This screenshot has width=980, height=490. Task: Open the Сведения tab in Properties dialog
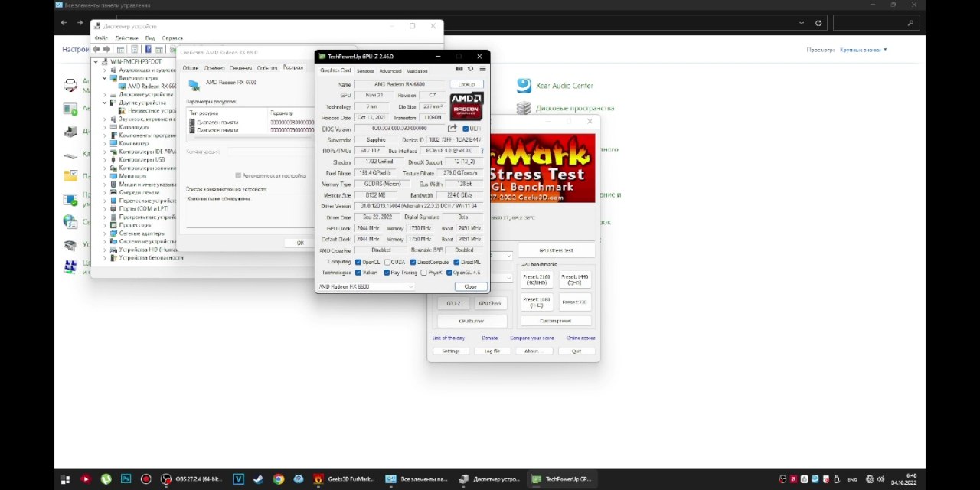click(x=240, y=67)
